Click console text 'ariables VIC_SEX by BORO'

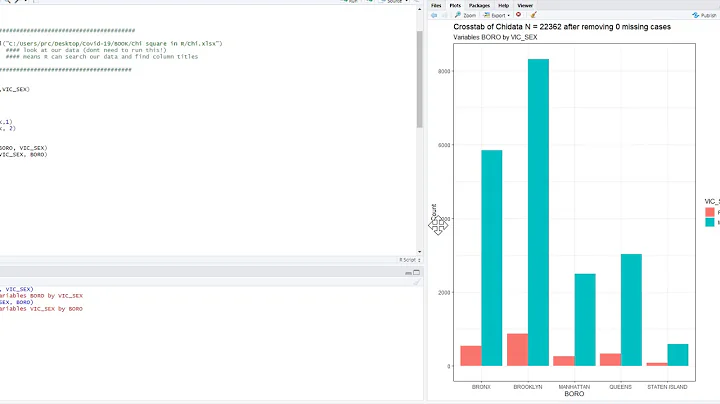(x=41, y=309)
